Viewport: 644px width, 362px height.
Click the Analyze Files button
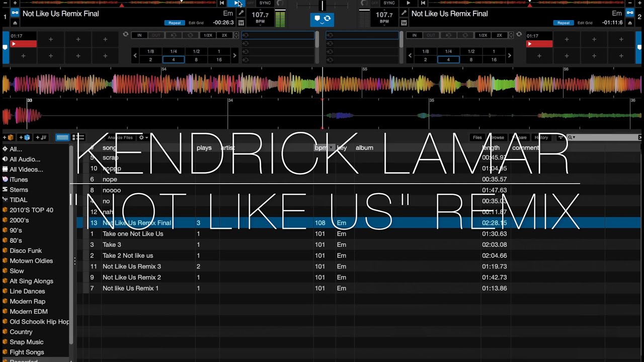120,137
